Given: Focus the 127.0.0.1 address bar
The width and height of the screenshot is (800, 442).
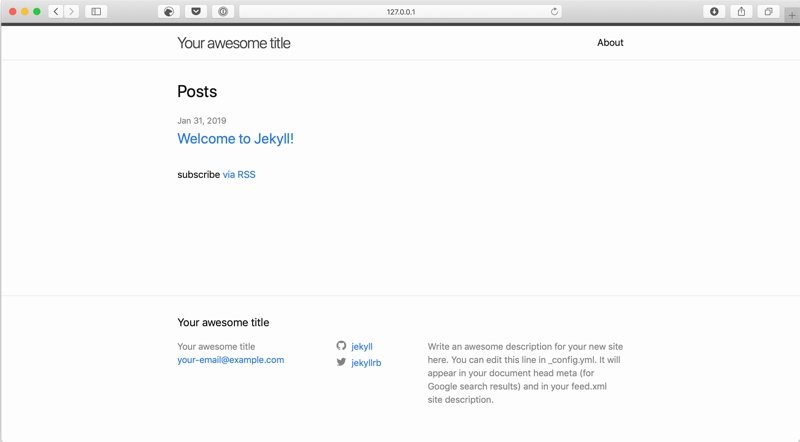Looking at the screenshot, I should click(401, 11).
